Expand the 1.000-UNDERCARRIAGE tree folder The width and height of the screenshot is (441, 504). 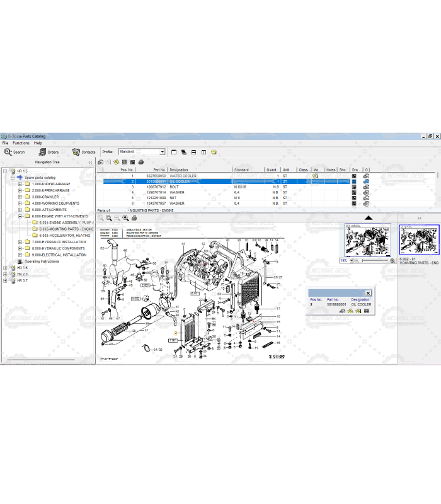(x=20, y=184)
